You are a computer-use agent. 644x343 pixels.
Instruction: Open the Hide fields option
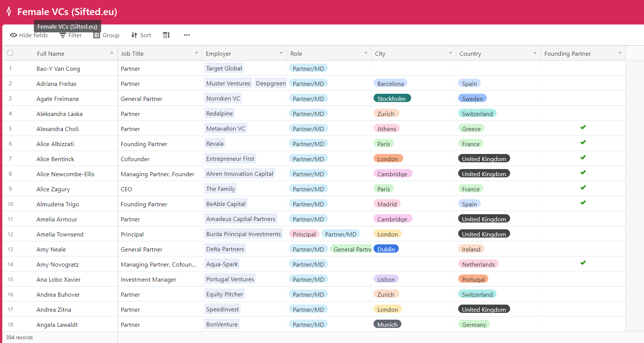click(x=29, y=35)
